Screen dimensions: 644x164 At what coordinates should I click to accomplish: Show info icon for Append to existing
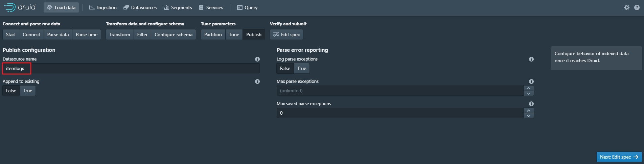click(x=257, y=81)
